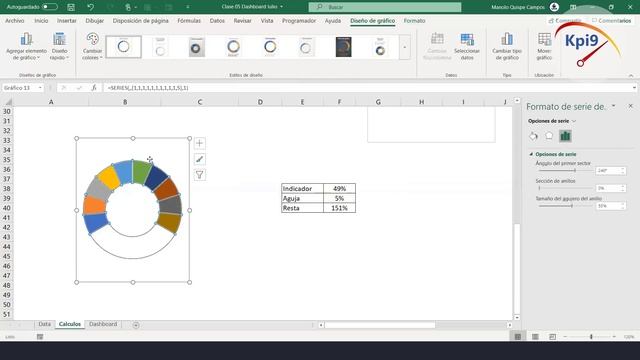Click into the formula bar SERIES text
Screen dimensions: 640x360
click(x=148, y=88)
